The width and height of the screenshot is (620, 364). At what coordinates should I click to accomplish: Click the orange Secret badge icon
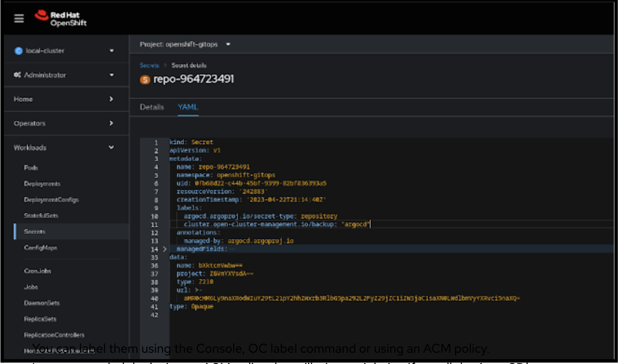pyautogui.click(x=145, y=80)
